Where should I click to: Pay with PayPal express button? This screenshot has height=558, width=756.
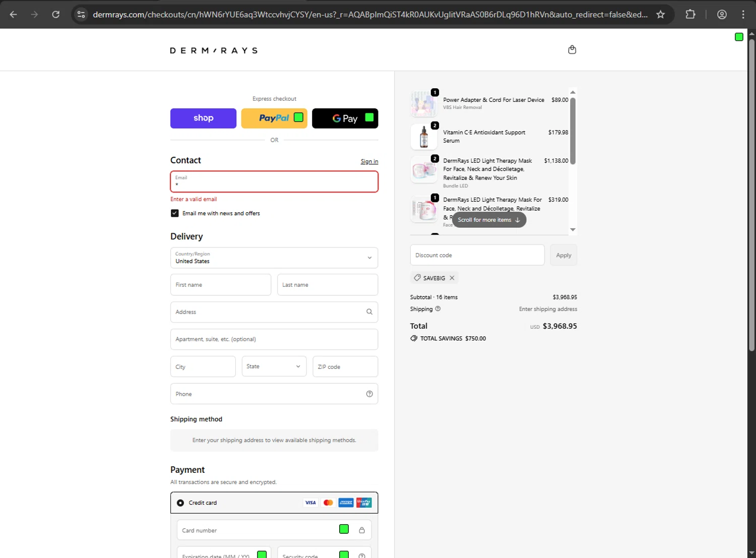click(274, 118)
